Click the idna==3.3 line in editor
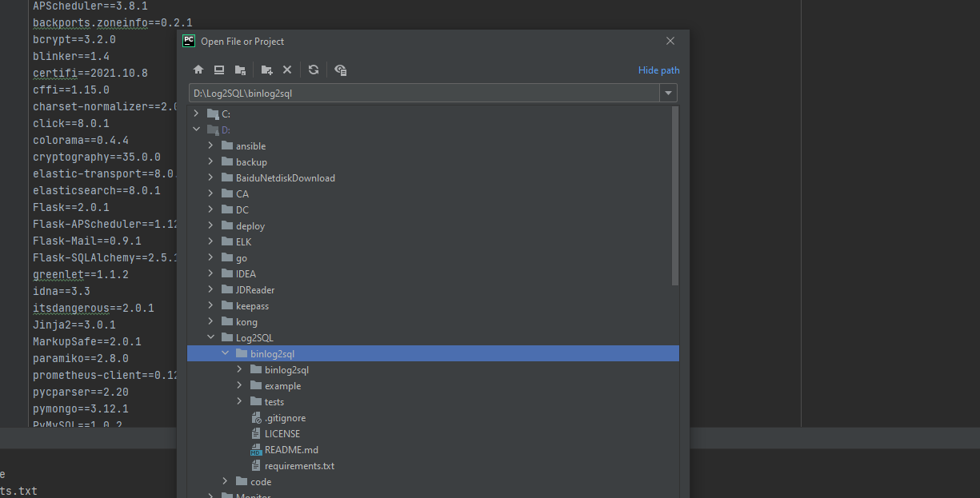This screenshot has width=980, height=498. tap(62, 291)
